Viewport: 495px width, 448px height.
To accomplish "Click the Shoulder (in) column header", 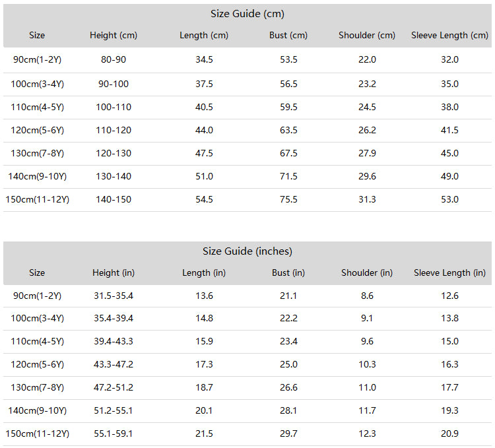I will point(367,273).
